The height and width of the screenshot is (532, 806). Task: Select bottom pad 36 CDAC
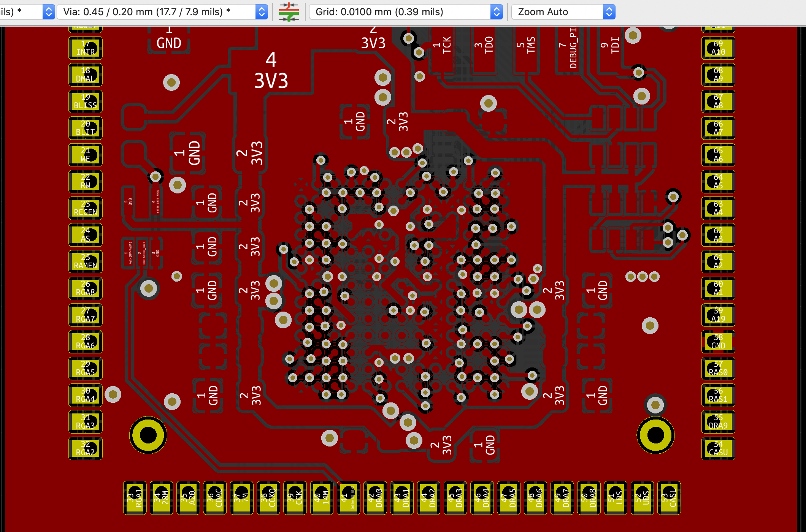point(215,498)
